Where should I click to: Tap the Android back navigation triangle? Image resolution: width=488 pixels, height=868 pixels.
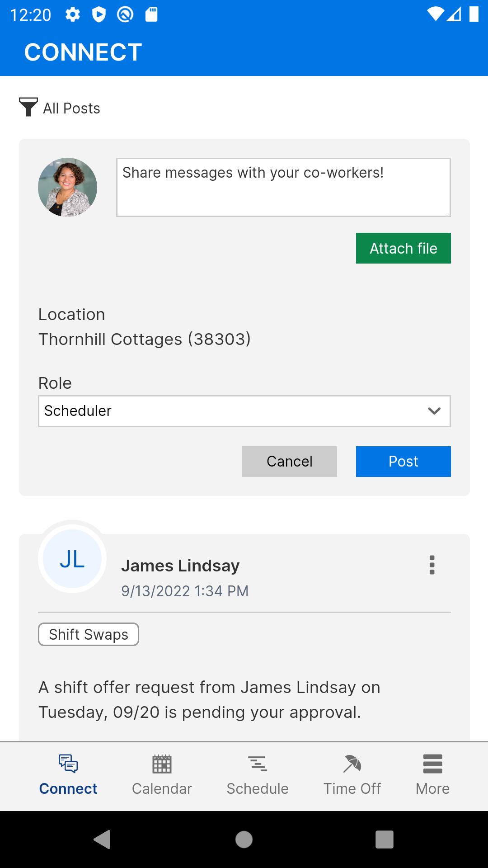coord(103,840)
